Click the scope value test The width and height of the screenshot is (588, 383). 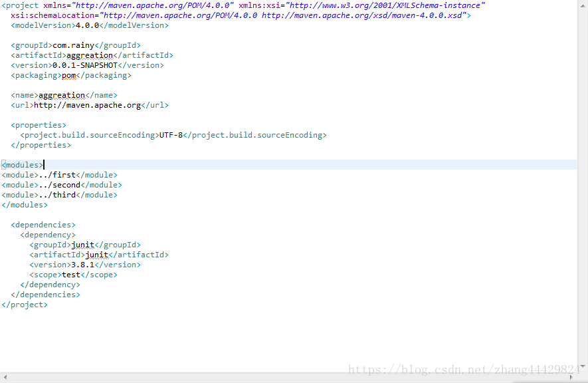(71, 275)
